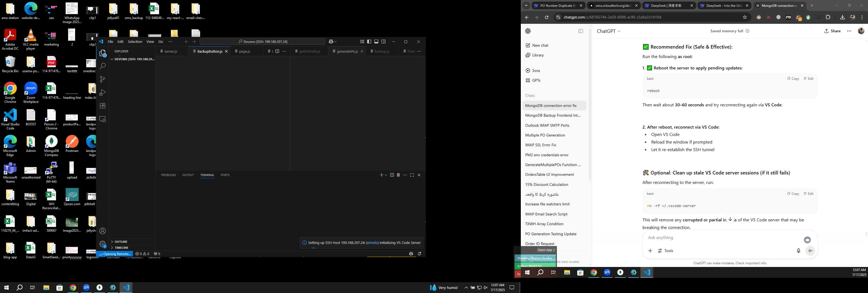868x293 pixels.
Task: Open Remote Explorer in VS Code activity bar
Action: point(103,119)
